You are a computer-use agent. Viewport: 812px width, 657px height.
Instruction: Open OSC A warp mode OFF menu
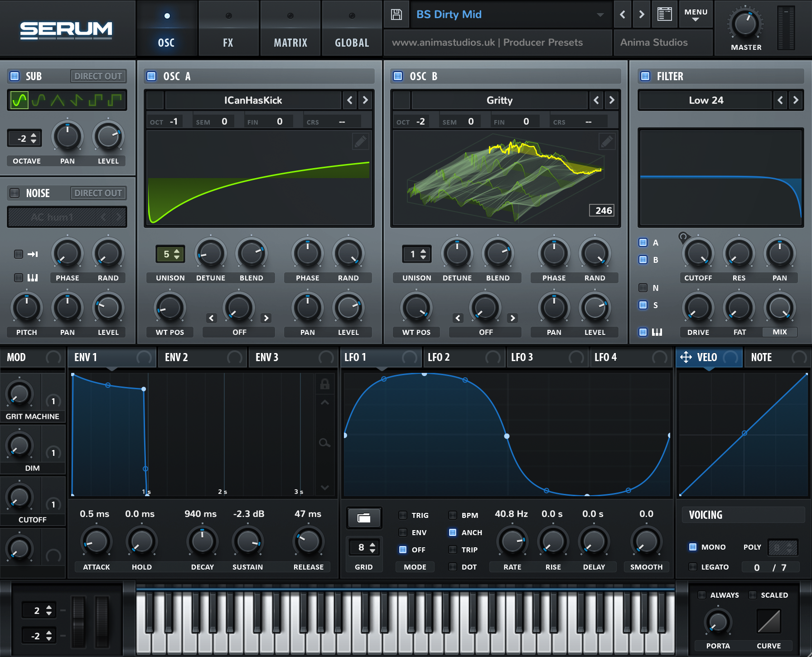(x=239, y=332)
